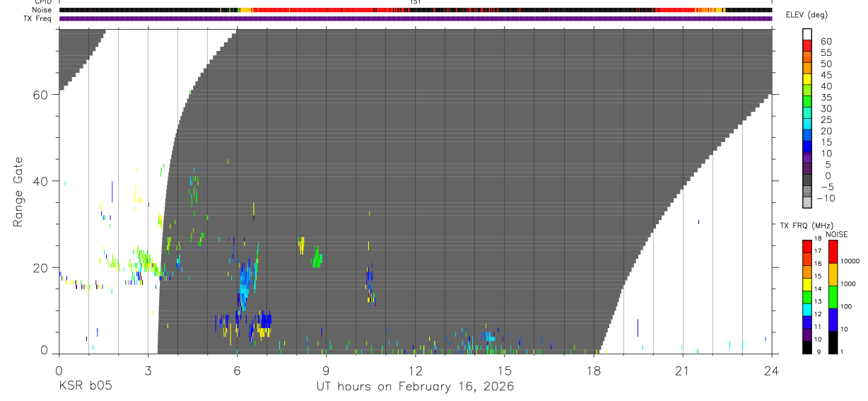Click the '6' hour tick on time axis

point(237,370)
